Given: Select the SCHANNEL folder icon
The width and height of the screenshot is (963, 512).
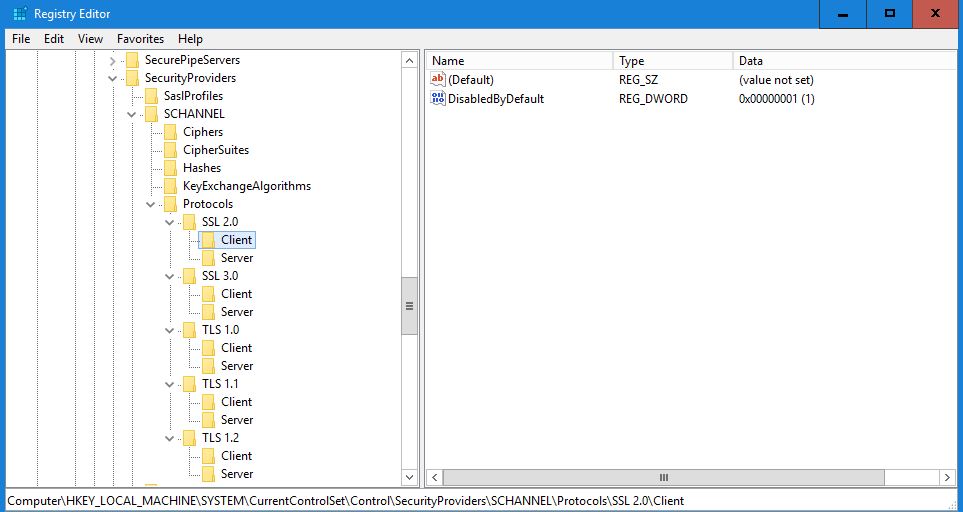Looking at the screenshot, I should click(151, 114).
